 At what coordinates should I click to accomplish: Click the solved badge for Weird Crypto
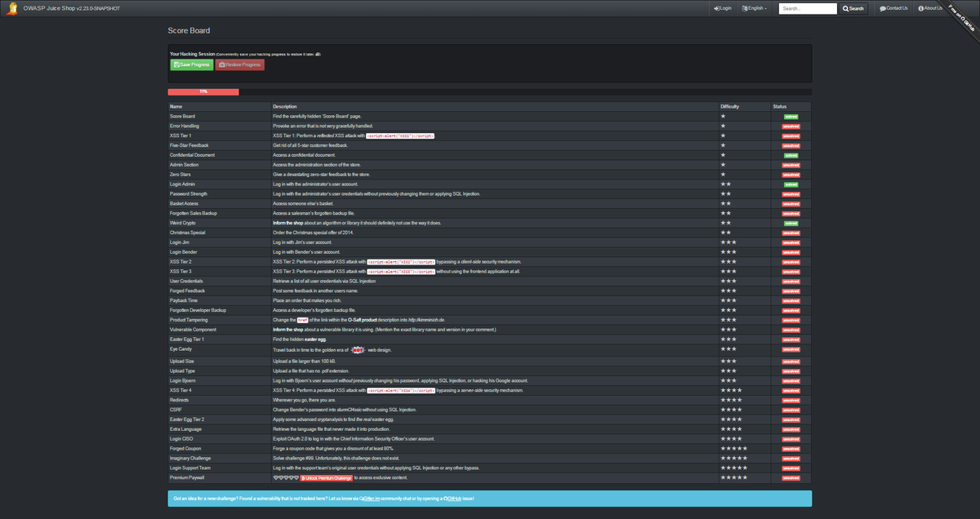[x=791, y=223]
